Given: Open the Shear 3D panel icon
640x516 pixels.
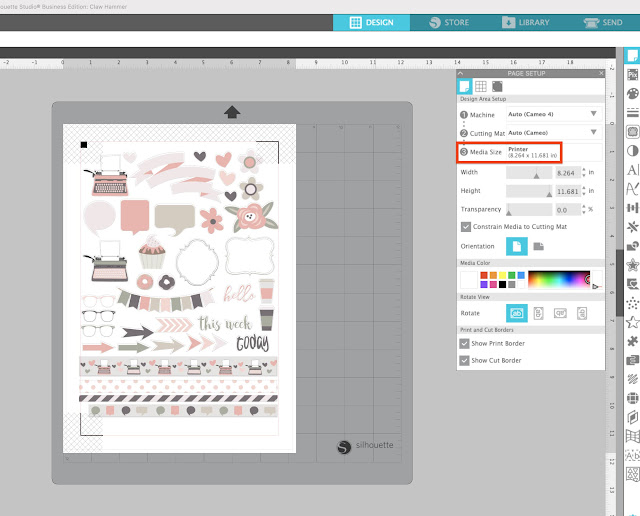Looking at the screenshot, I should [632, 417].
